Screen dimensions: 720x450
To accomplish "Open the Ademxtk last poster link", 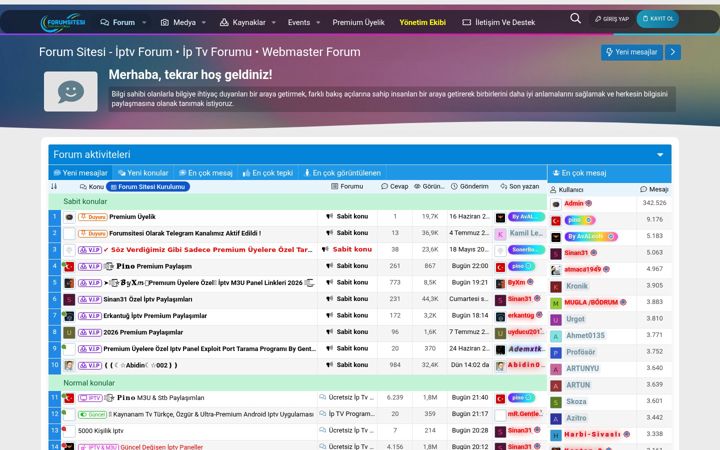I will click(525, 349).
